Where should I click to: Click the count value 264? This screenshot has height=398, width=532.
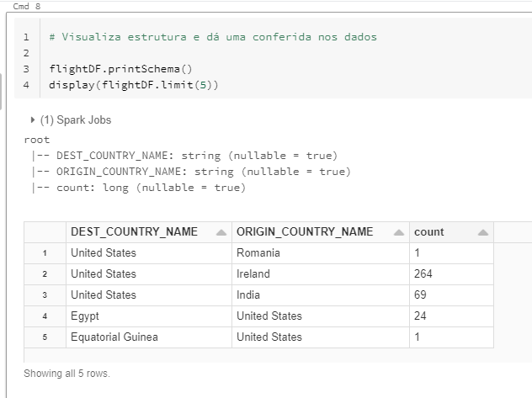(x=423, y=274)
